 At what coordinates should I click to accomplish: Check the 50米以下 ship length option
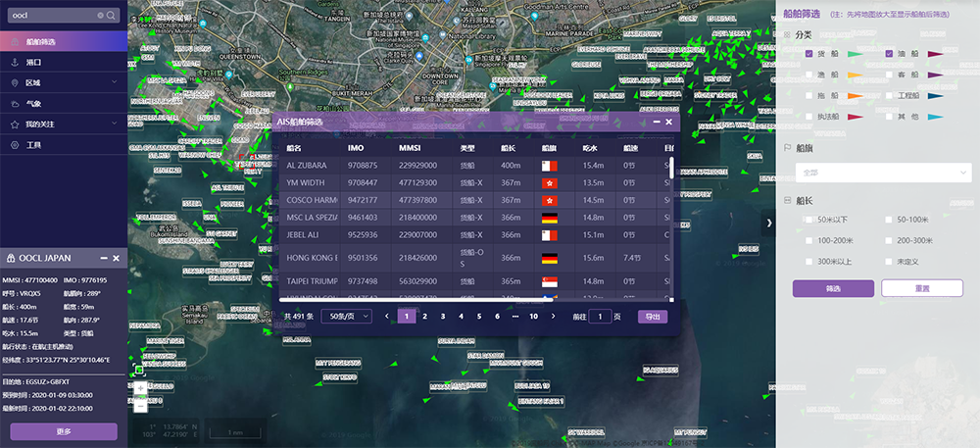tap(808, 221)
